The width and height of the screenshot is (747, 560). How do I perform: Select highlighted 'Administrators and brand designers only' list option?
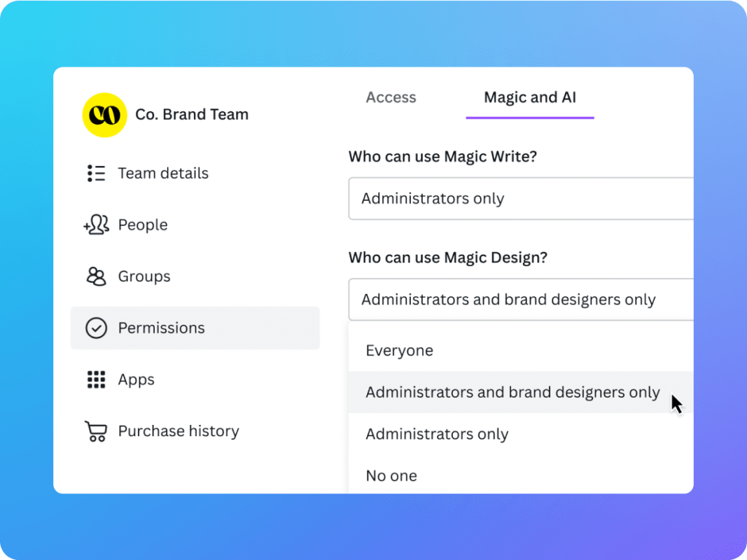(x=512, y=392)
